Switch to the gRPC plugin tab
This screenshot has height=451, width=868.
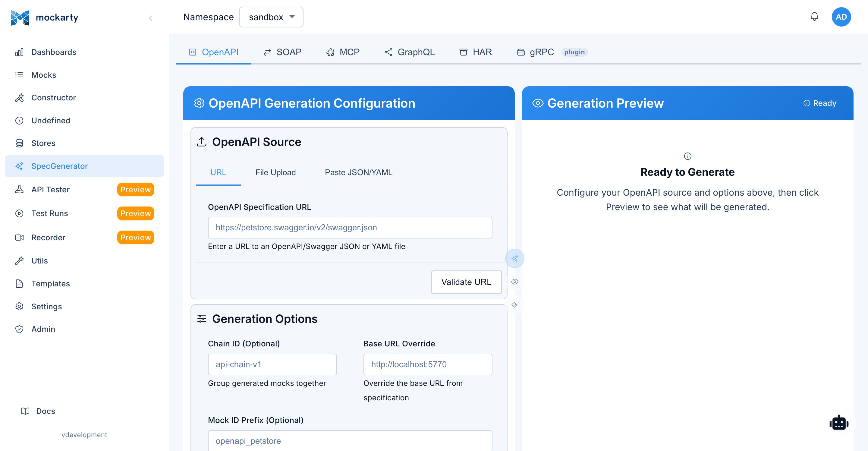(x=552, y=52)
